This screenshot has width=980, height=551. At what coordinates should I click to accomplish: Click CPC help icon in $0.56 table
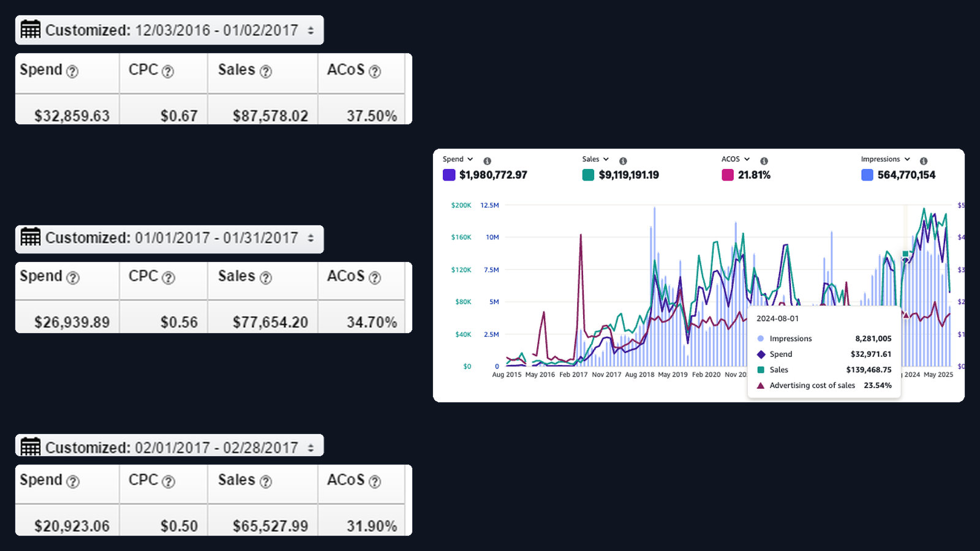coord(168,278)
